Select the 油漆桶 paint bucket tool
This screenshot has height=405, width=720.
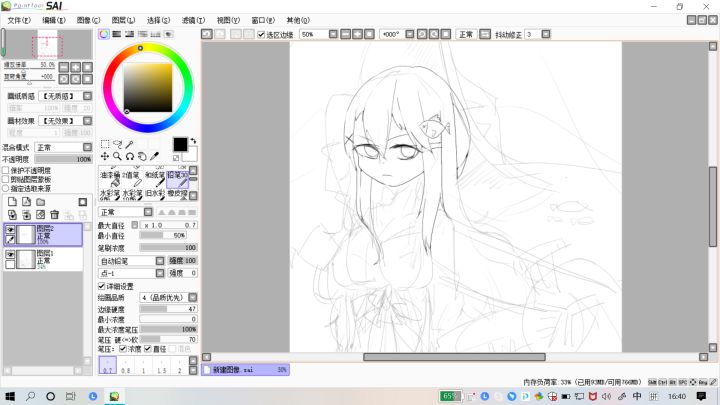coord(110,178)
